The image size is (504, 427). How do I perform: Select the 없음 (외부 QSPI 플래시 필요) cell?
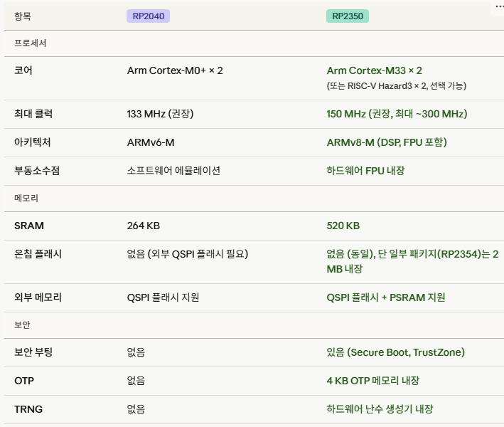pyautogui.click(x=188, y=254)
